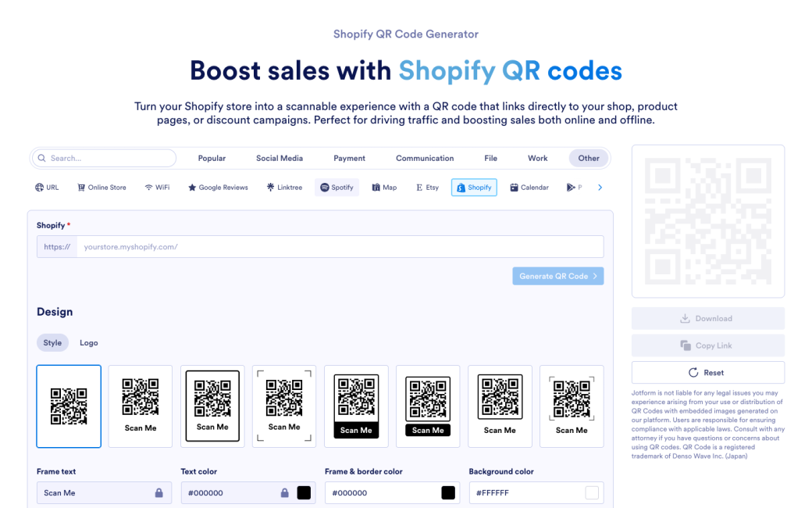This screenshot has width=812, height=508.
Task: Pick the Google Reviews QR type
Action: tap(218, 187)
